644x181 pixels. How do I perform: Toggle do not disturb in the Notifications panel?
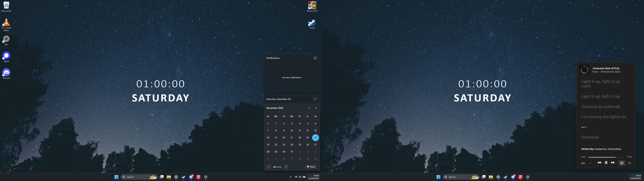coord(315,58)
